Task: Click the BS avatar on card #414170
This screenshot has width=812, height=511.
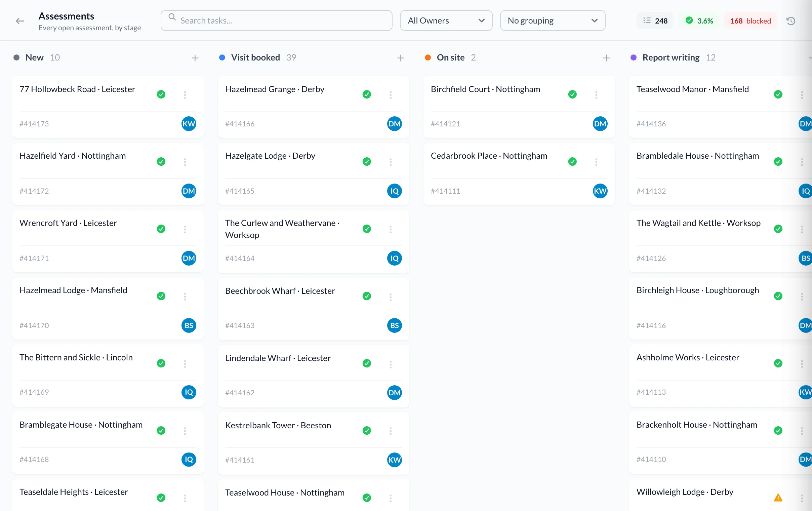Action: point(189,325)
